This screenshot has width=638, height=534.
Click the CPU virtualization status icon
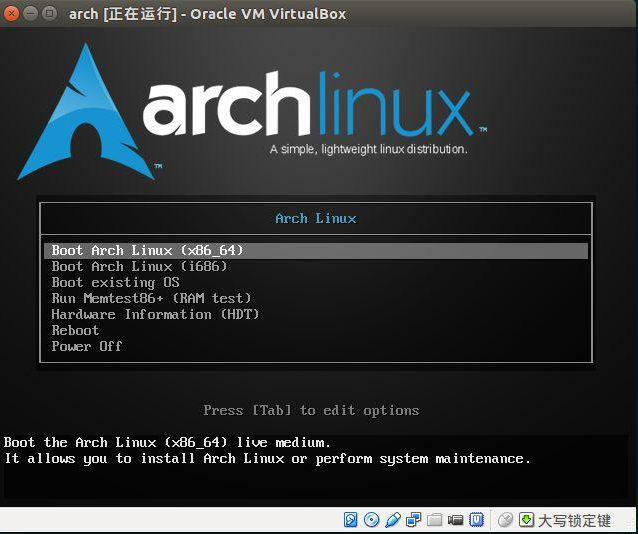pyautogui.click(x=476, y=520)
